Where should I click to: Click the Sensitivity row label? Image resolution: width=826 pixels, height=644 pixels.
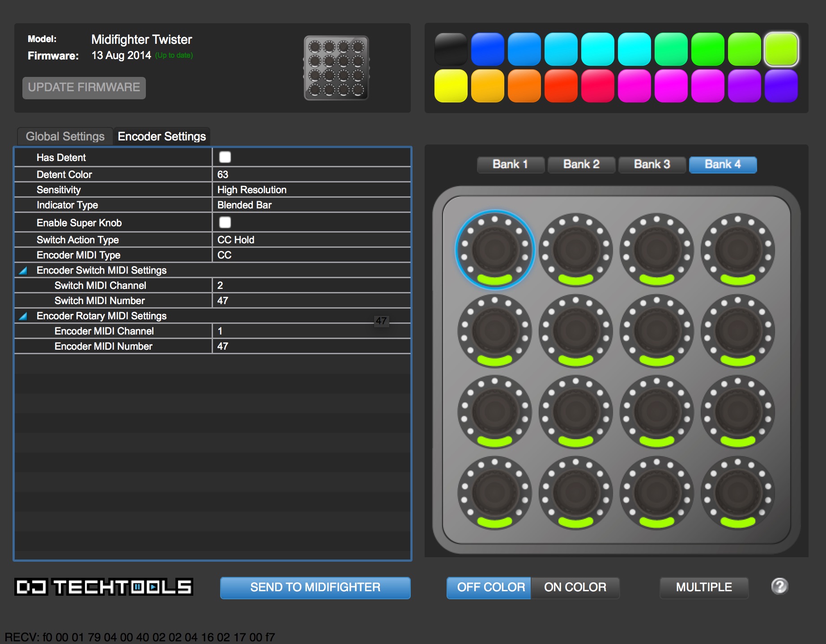(x=59, y=190)
